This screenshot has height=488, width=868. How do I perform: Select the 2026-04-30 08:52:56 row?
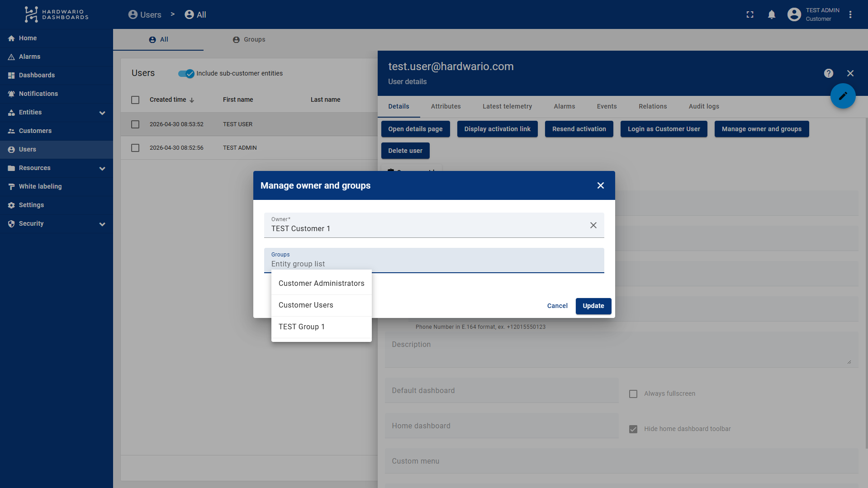(x=249, y=148)
